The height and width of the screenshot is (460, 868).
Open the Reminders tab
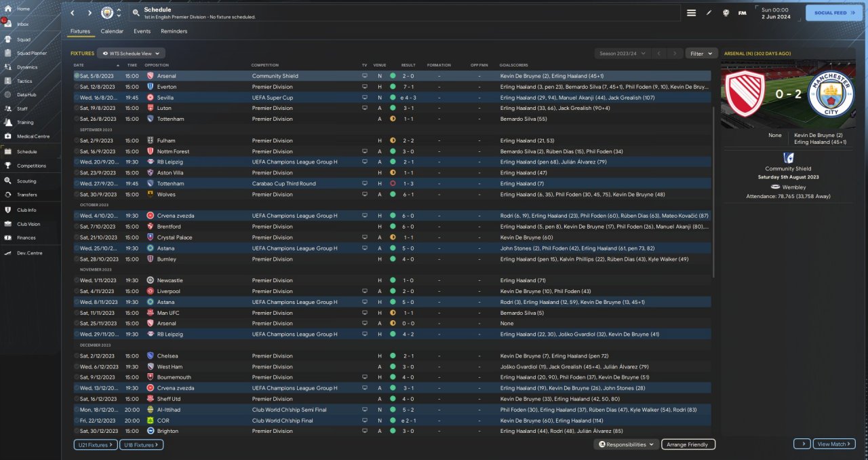pyautogui.click(x=174, y=31)
